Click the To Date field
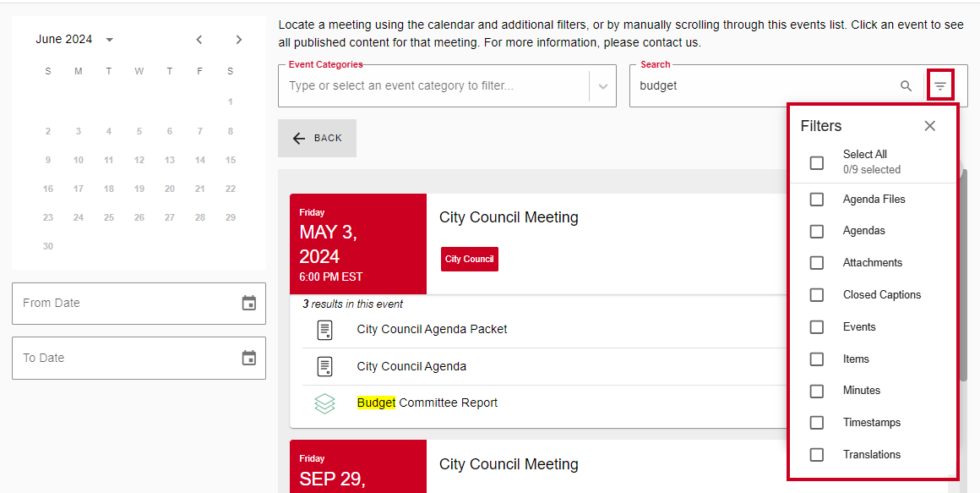 pos(139,359)
